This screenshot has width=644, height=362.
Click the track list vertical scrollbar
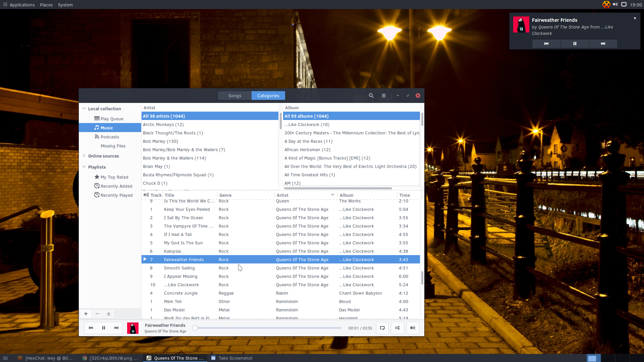click(422, 278)
